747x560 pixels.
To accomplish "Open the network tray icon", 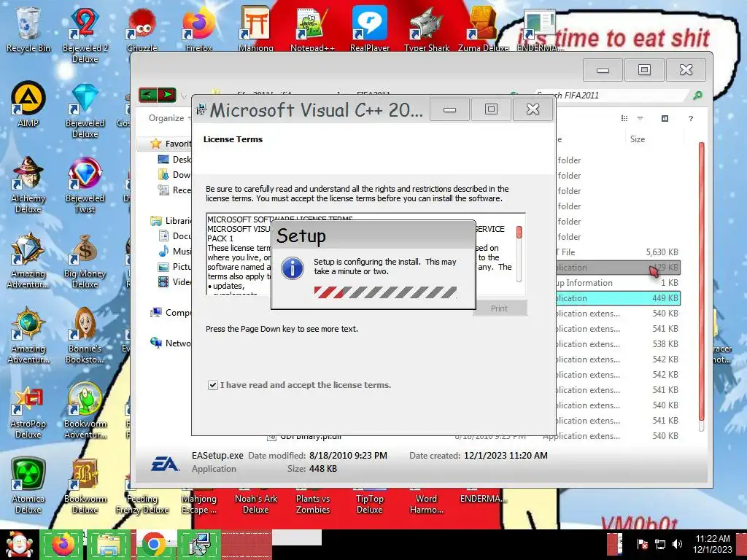I will (659, 544).
